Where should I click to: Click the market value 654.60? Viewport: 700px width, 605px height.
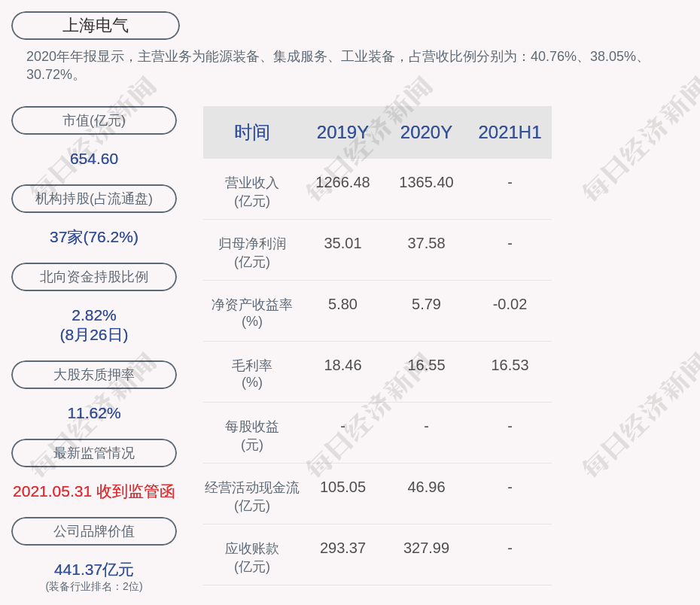(94, 159)
